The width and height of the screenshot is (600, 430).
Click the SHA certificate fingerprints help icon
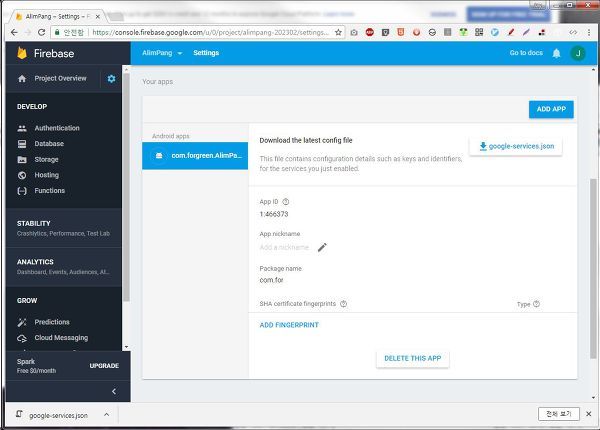point(343,304)
